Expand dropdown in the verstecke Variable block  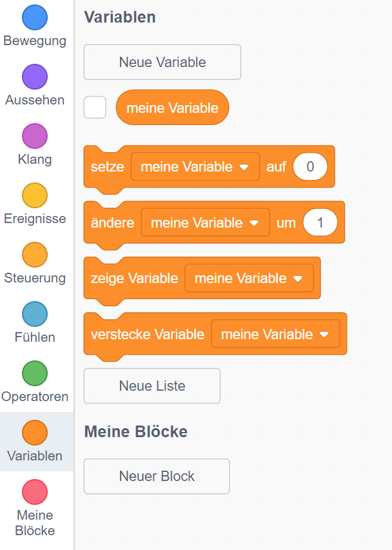tap(324, 335)
